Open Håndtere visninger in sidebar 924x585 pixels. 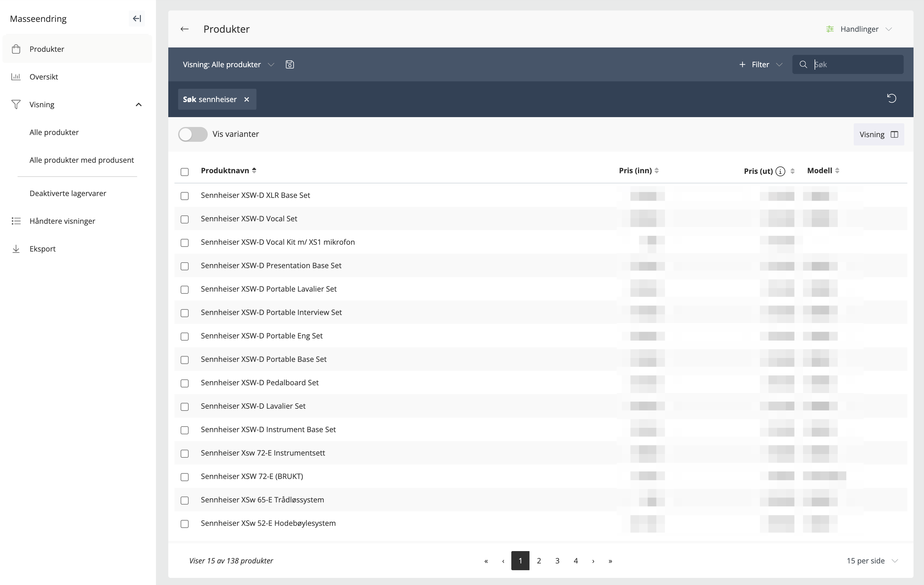tap(62, 221)
